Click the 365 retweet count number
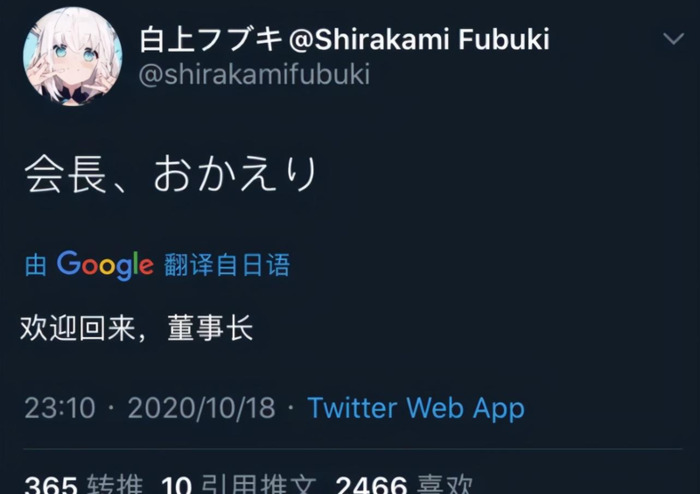This screenshot has width=700, height=494. point(50,485)
